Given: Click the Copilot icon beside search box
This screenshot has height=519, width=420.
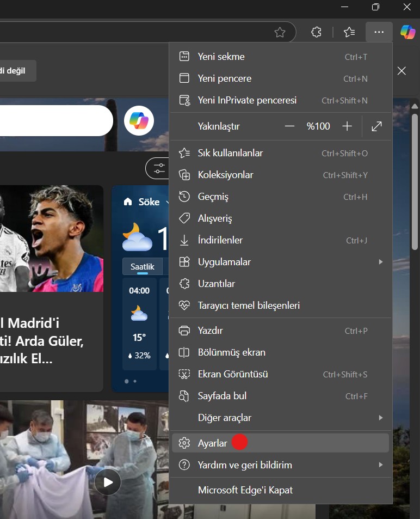Looking at the screenshot, I should coord(139,120).
